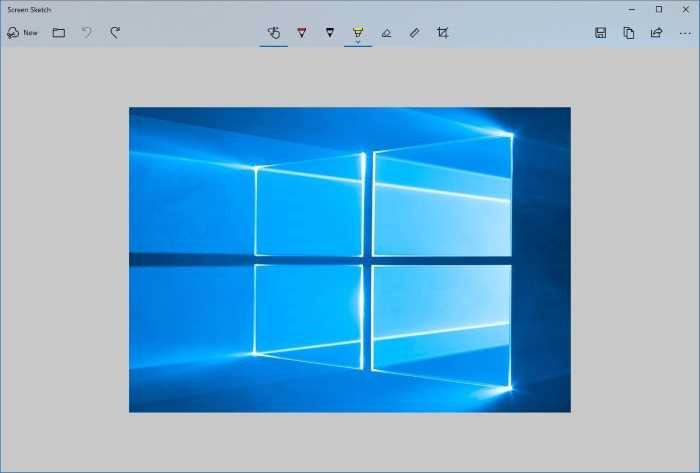Redo the last action
The image size is (700, 473).
tap(115, 33)
